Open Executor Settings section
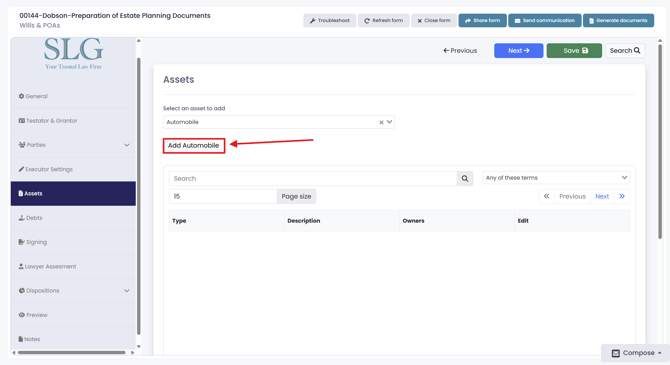The image size is (670, 365). click(73, 169)
